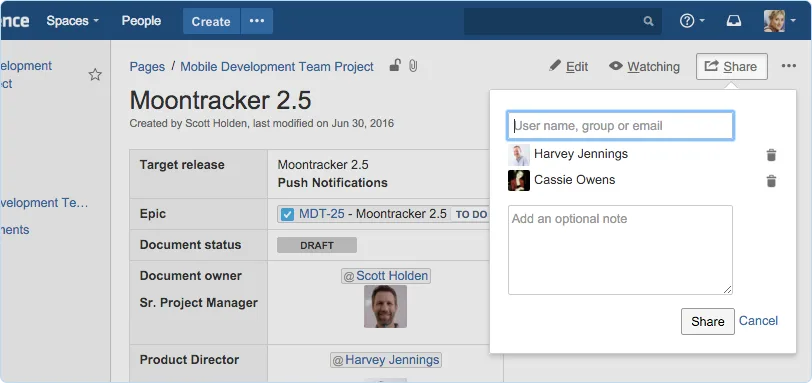Open the People directory

[141, 21]
